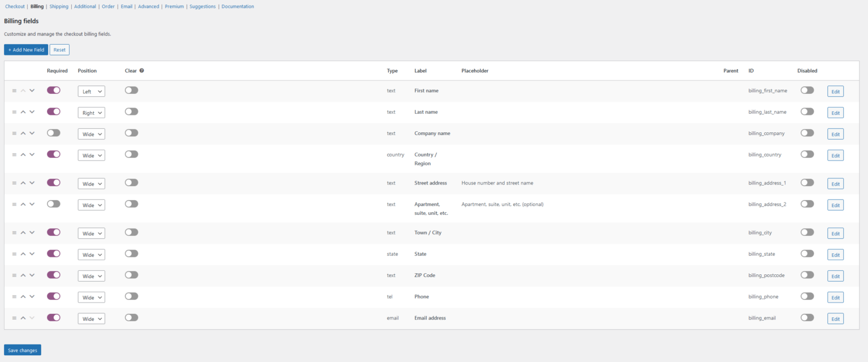Open the help tooltip next to Clear column
The image size is (868, 362).
[141, 70]
